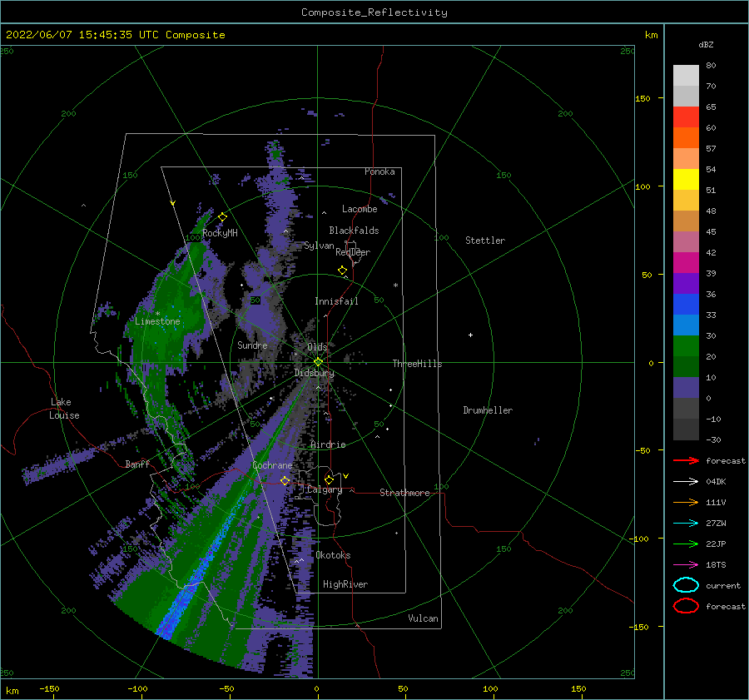The image size is (749, 700).
Task: Click the Limestone label
Action: coord(157,321)
